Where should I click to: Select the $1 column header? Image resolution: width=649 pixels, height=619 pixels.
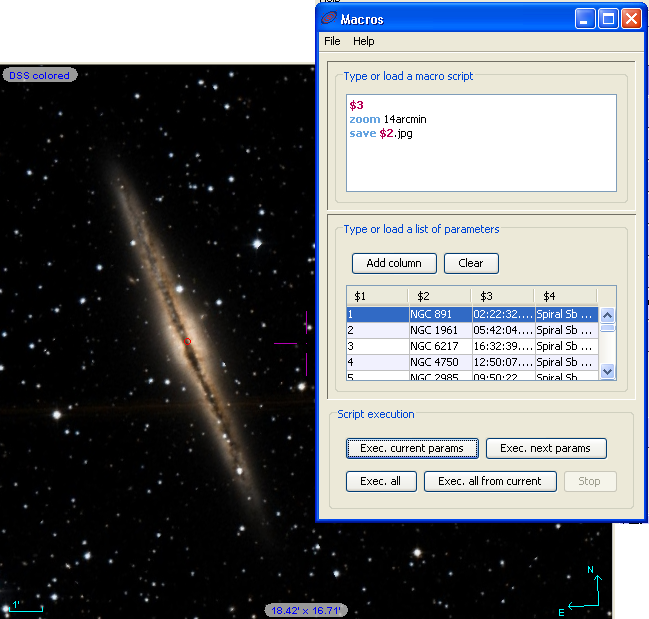377,296
